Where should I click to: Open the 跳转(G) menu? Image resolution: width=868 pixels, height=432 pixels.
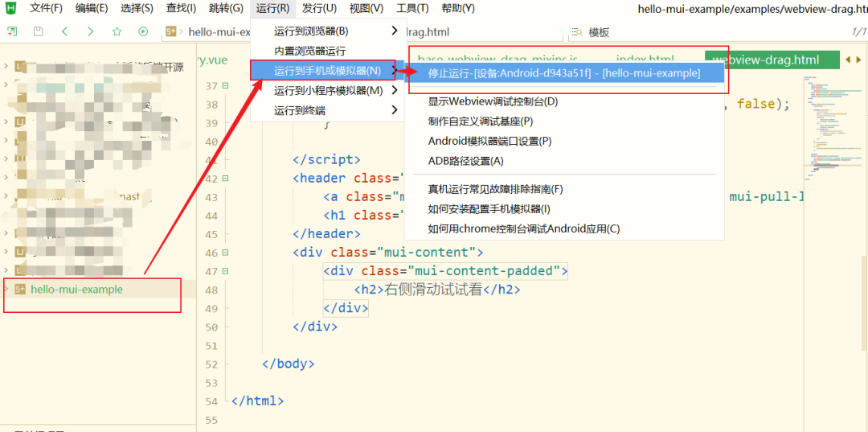tap(226, 8)
